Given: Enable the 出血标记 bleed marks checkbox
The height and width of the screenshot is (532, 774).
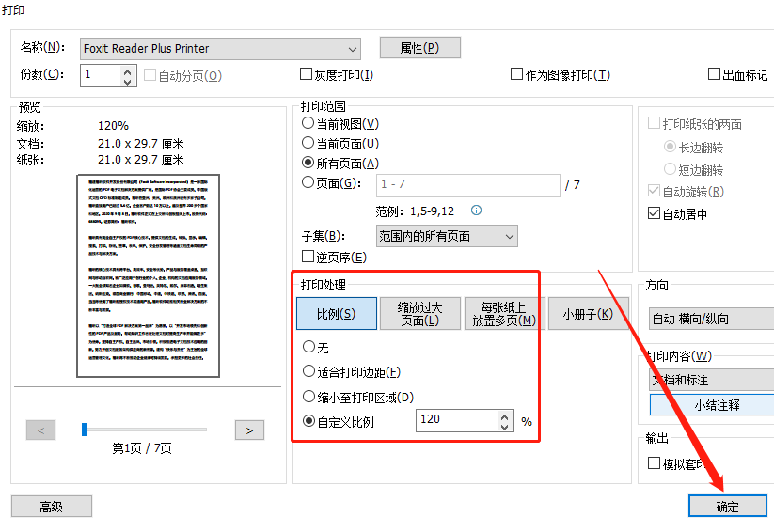Looking at the screenshot, I should coord(714,74).
